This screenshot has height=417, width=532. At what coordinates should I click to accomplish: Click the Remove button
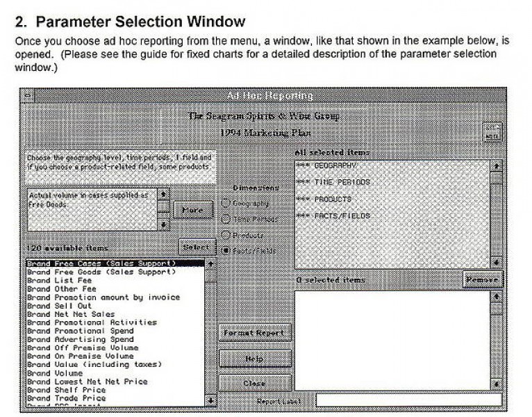coord(481,279)
